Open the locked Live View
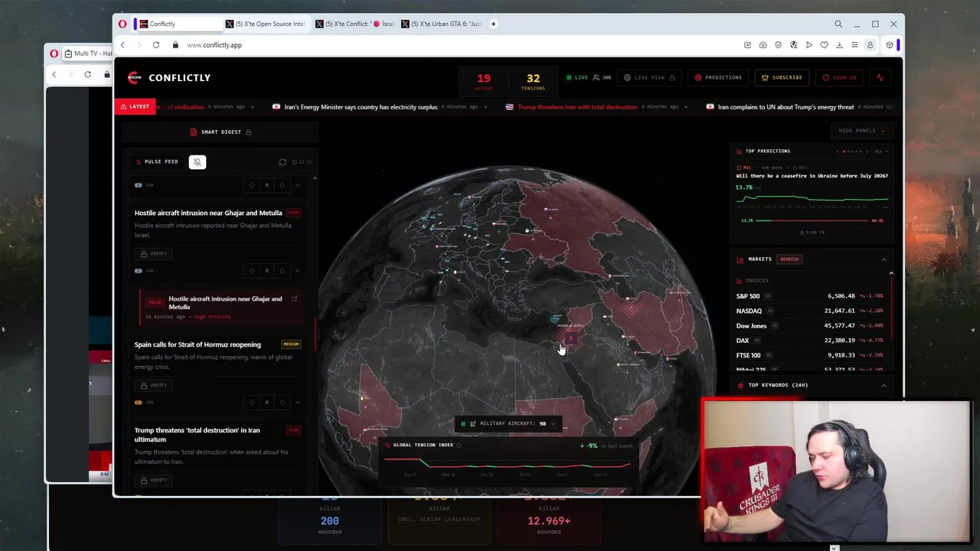This screenshot has height=551, width=980. [x=649, y=77]
